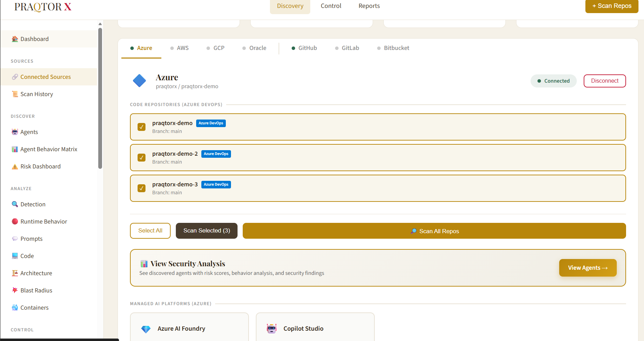Click the Disconnect button
644x341 pixels.
coord(604,81)
